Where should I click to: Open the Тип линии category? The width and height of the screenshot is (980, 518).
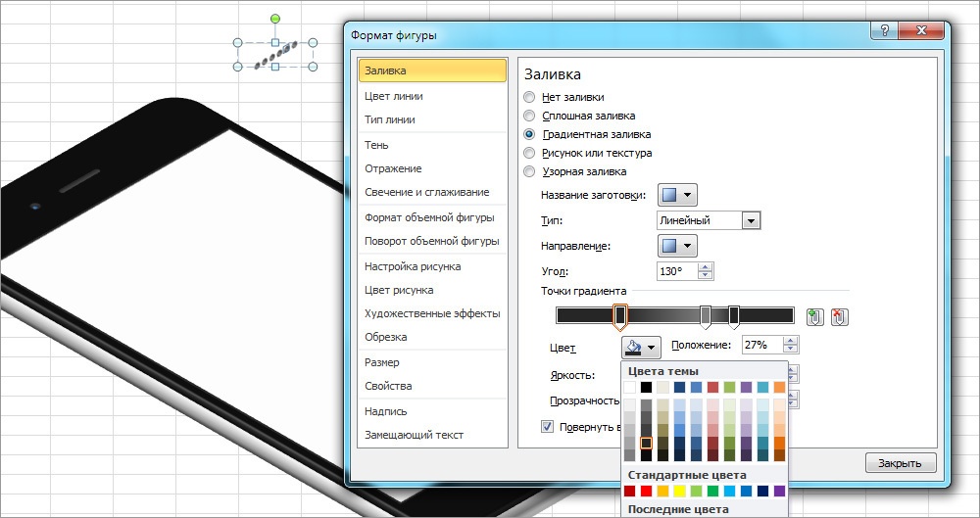432,119
